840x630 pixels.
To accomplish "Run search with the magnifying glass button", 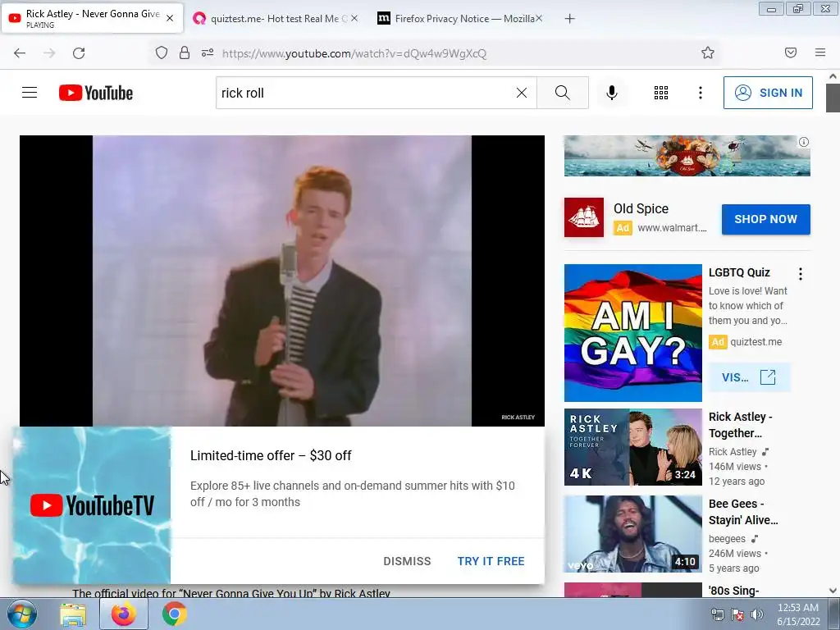I will (563, 93).
